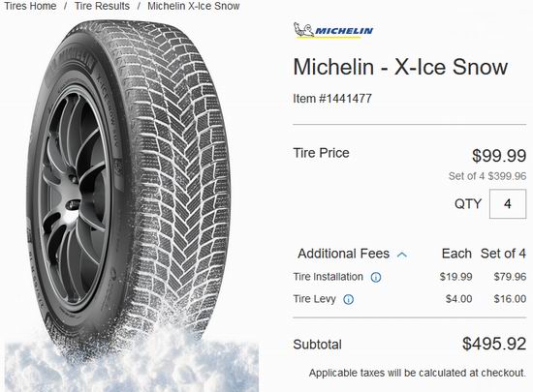Image resolution: width=533 pixels, height=392 pixels.
Task: Go to Tires Home breadcrumb
Action: 30,6
